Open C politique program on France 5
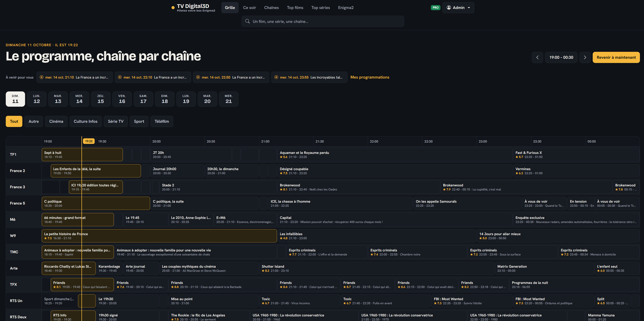 (x=96, y=204)
